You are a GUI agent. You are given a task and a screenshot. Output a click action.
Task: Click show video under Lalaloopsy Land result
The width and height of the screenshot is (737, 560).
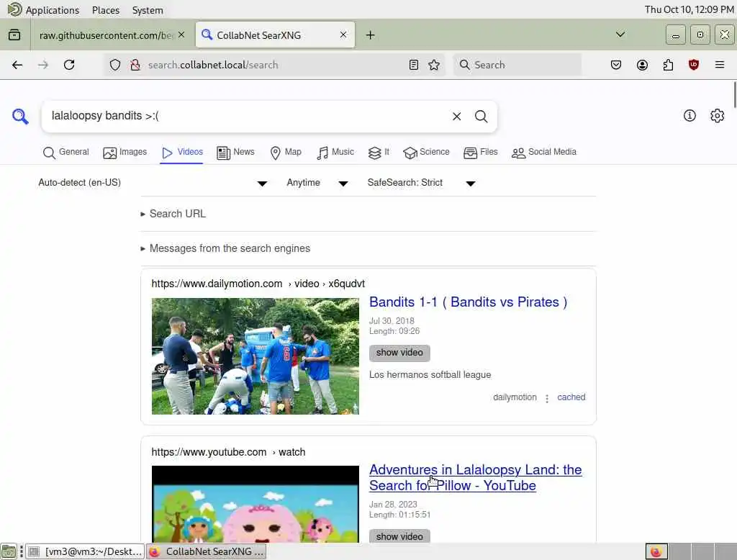tap(399, 536)
